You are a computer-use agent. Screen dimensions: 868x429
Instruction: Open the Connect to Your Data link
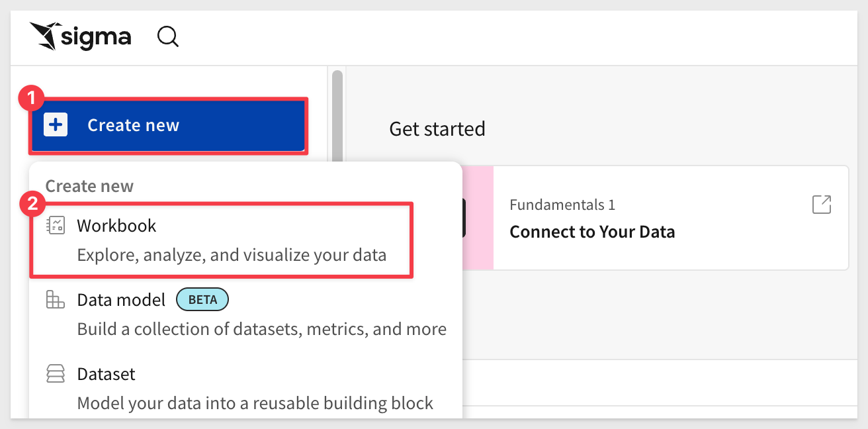(x=591, y=232)
